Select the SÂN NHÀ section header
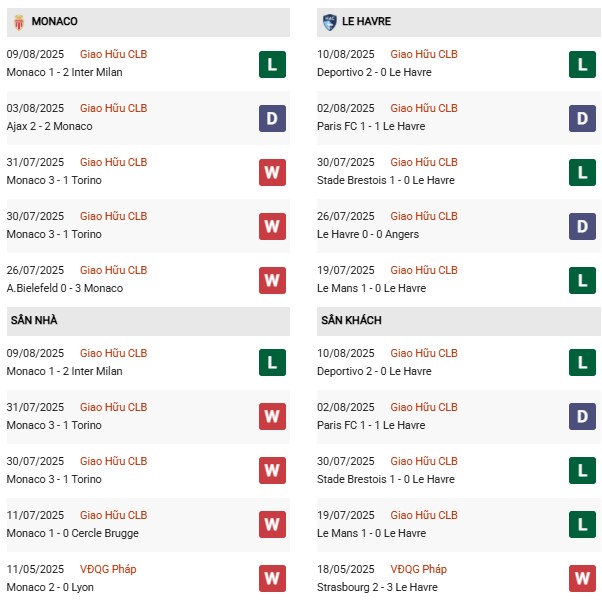The image size is (602, 600). [35, 320]
